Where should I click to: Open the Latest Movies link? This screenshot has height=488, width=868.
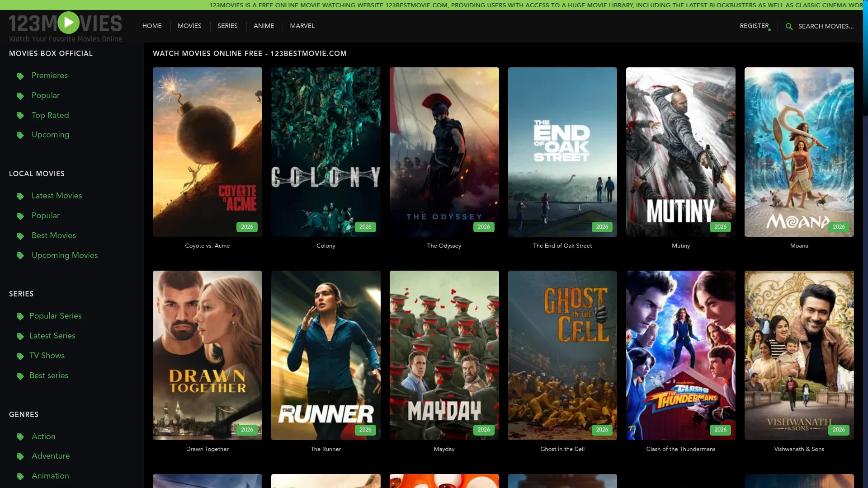[57, 196]
